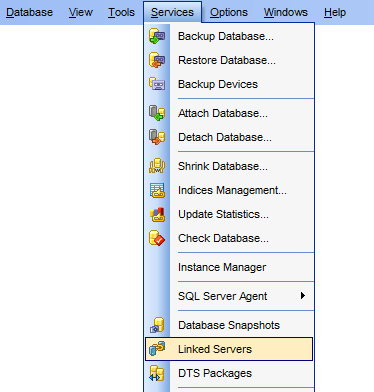This screenshot has width=374, height=392.
Task: Click the DTS Packages icon
Action: [157, 373]
